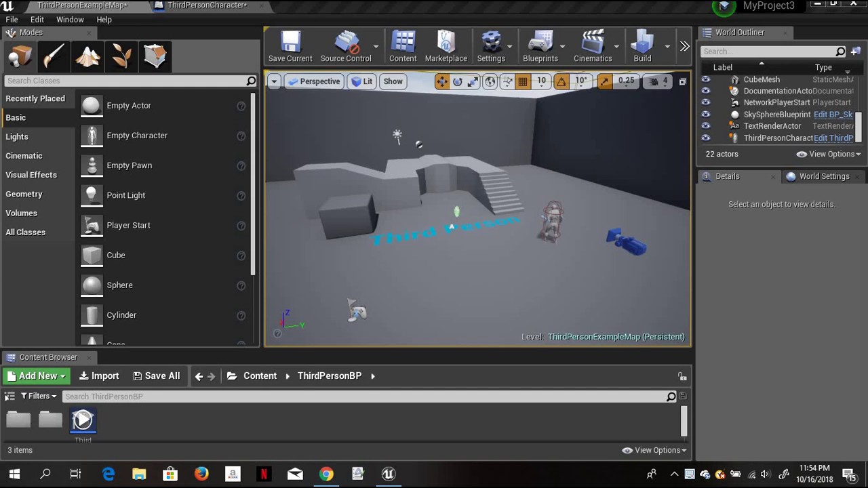Open the Content toolbar button
This screenshot has height=488, width=868.
(403, 47)
